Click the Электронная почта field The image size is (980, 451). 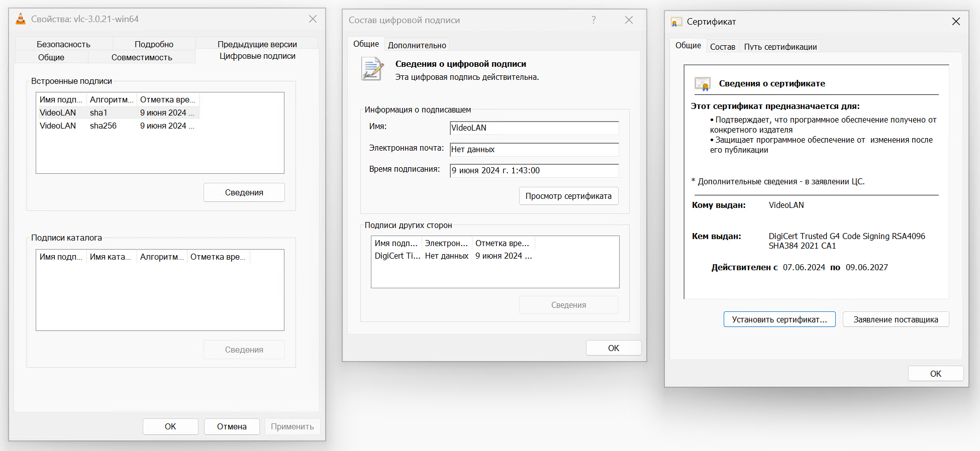(x=534, y=149)
